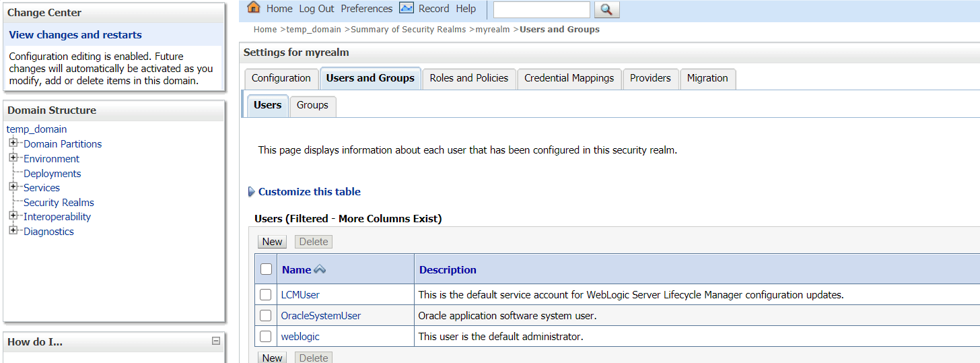
Task: Click the Record chart icon
Action: [406, 8]
